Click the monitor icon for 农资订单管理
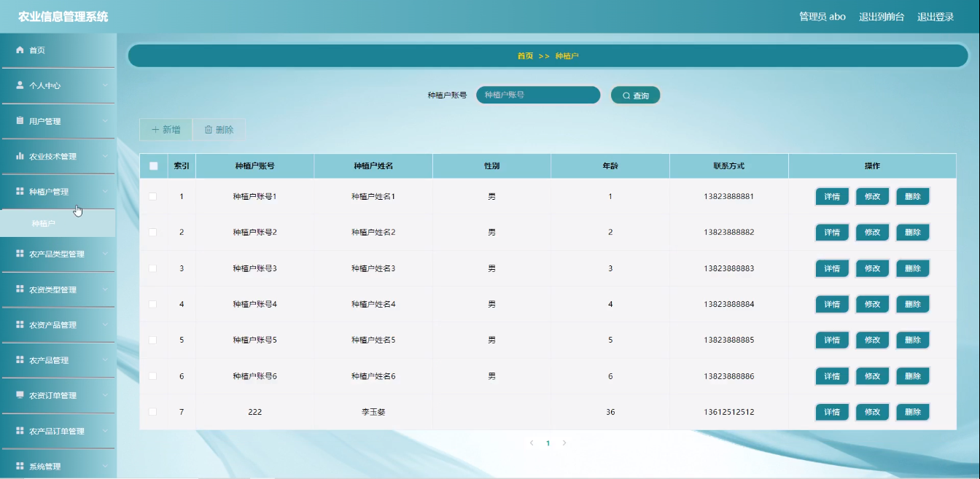980x479 pixels. (x=20, y=395)
